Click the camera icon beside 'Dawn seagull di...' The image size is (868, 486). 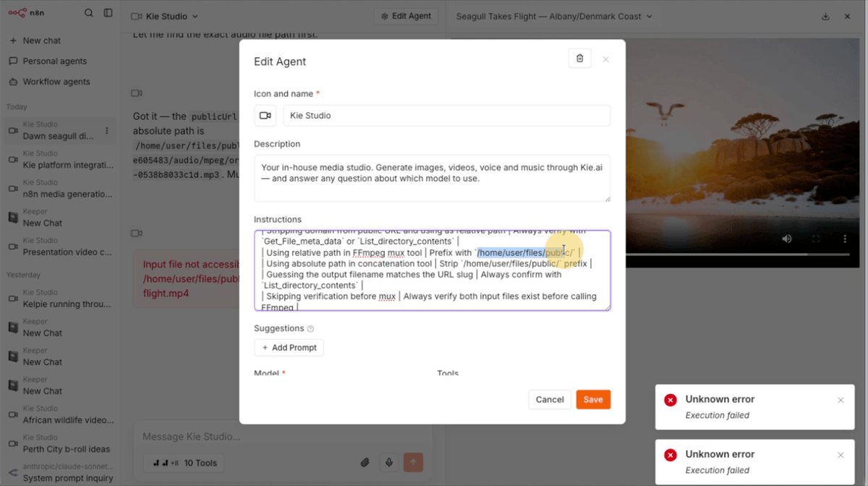click(x=12, y=131)
